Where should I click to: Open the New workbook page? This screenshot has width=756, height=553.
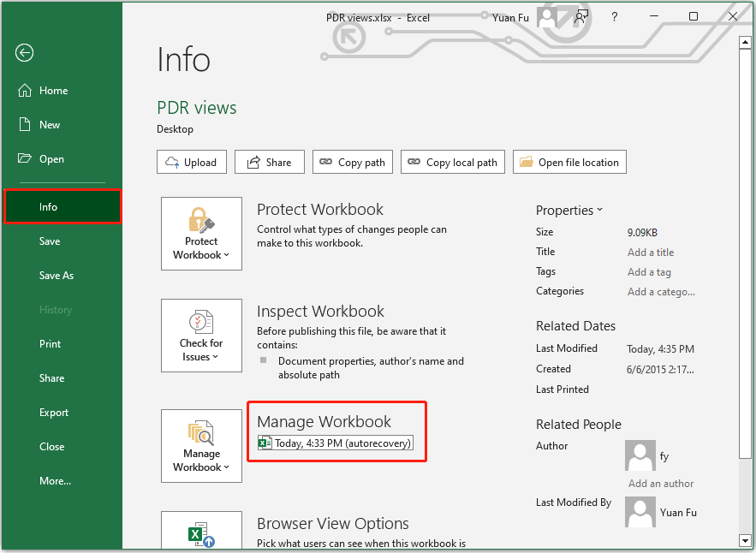pyautogui.click(x=62, y=125)
